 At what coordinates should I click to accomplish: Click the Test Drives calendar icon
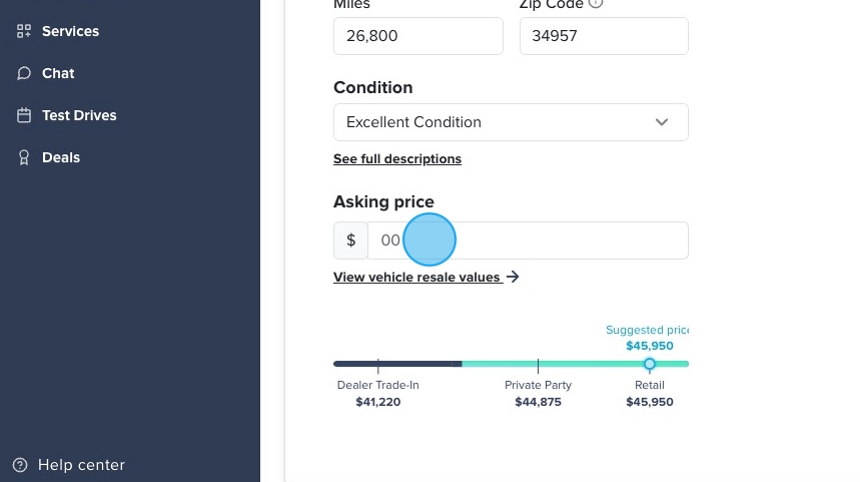click(24, 115)
